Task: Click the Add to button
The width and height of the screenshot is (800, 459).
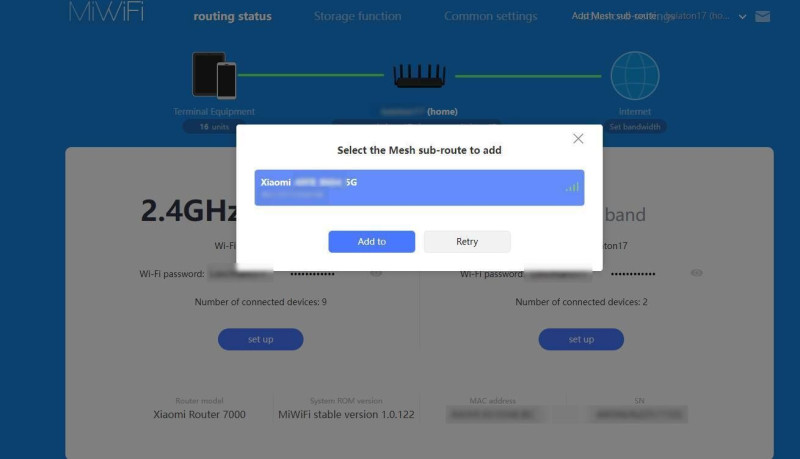Action: pyautogui.click(x=371, y=242)
